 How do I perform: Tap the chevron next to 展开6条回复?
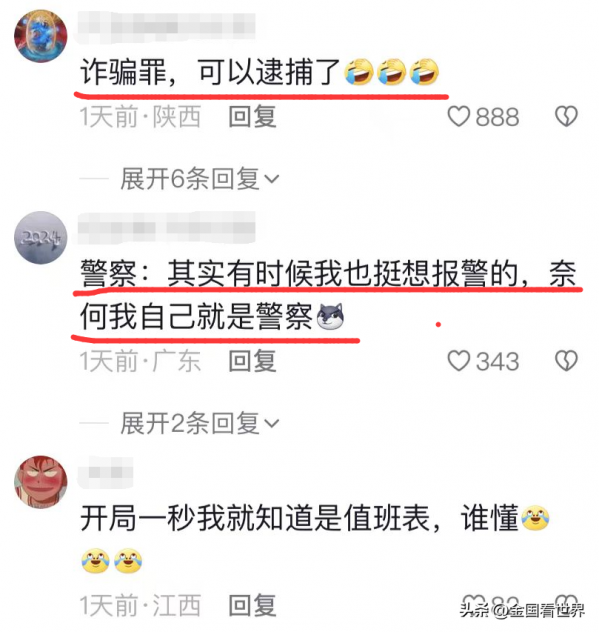271,179
